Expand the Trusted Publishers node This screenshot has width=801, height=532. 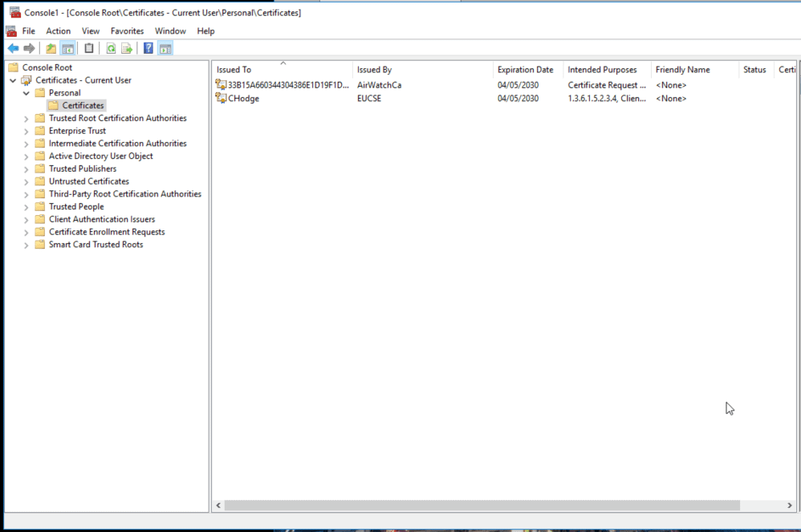click(x=26, y=169)
